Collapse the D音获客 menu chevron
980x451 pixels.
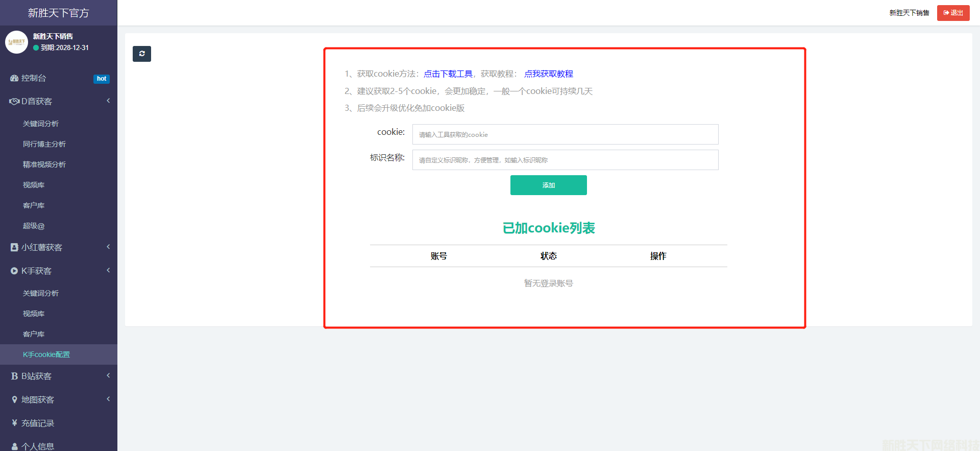point(108,101)
